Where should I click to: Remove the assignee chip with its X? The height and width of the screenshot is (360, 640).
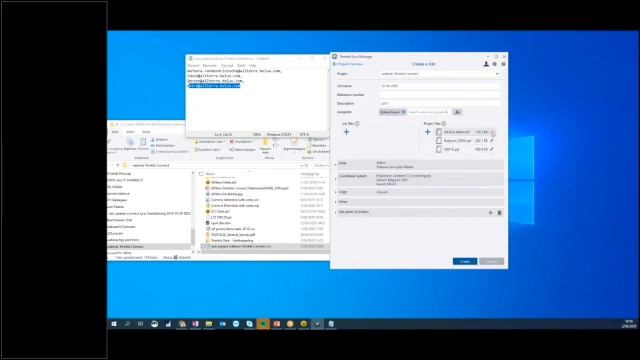403,112
